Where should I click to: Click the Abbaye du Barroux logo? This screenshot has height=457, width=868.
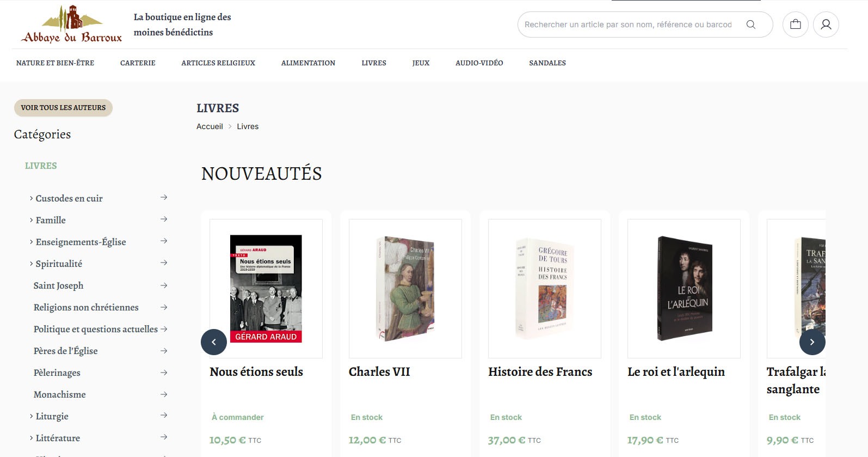tap(71, 25)
